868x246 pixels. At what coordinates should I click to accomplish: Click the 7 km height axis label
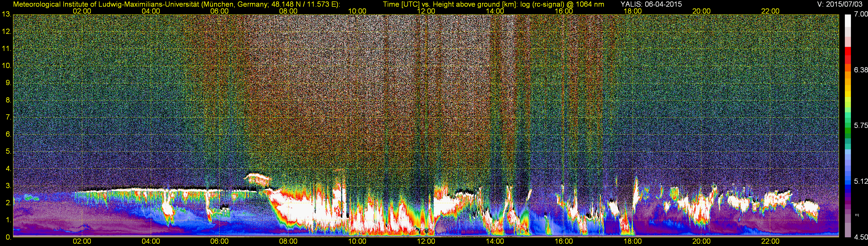pos(8,117)
